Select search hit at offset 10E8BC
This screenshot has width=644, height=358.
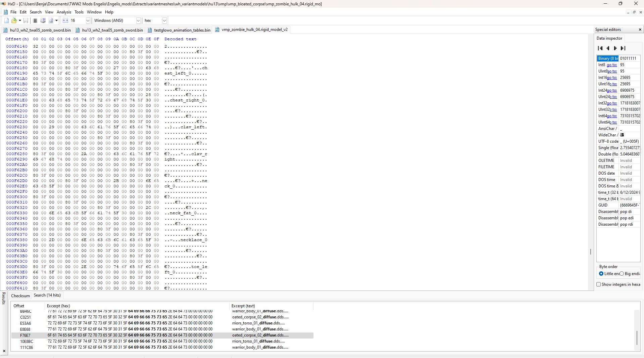[x=162, y=341]
